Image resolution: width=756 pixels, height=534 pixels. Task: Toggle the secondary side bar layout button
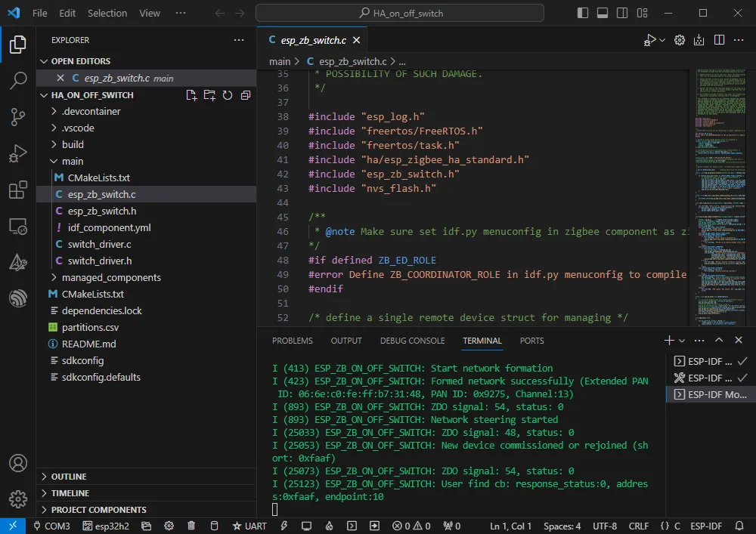click(622, 13)
